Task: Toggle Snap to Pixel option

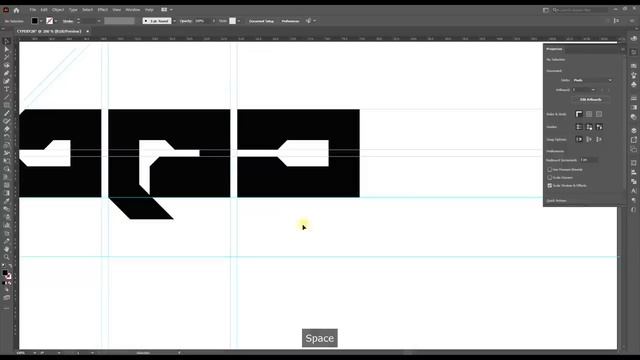Action: pyautogui.click(x=589, y=140)
